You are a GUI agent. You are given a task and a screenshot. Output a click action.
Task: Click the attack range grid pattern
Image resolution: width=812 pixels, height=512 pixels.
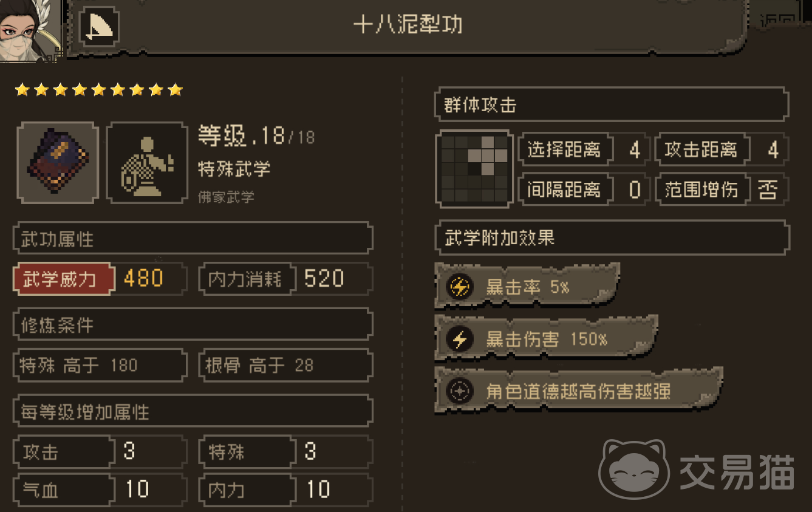pos(474,169)
